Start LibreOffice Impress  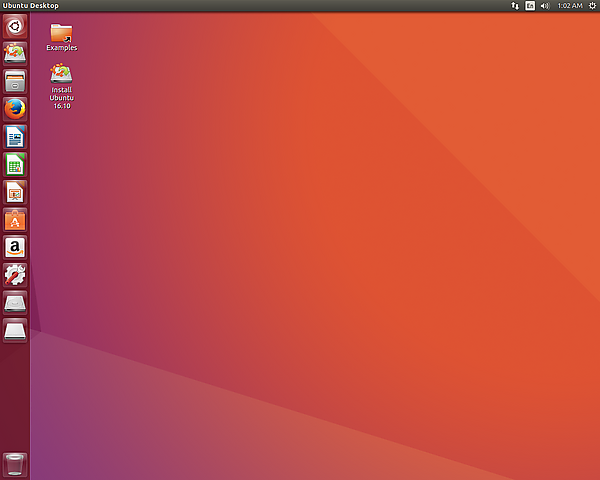pos(15,192)
